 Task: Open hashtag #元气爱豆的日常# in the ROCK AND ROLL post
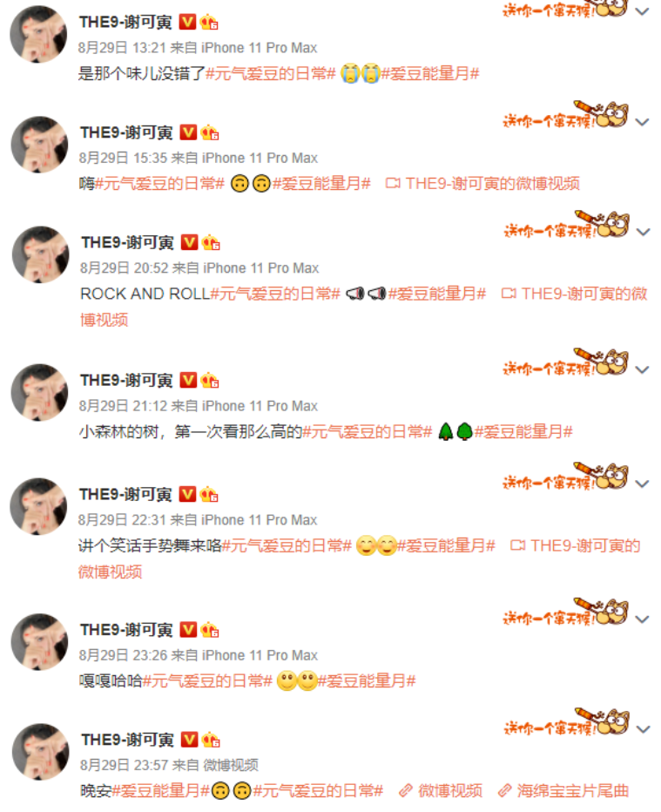(x=275, y=294)
